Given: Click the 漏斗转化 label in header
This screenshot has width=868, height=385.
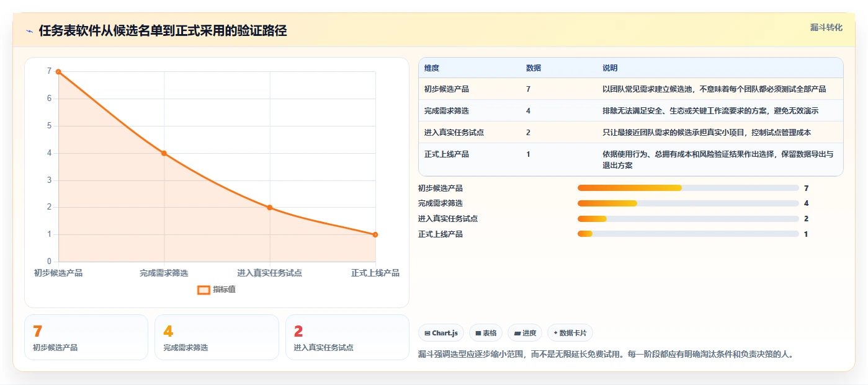Looking at the screenshot, I should click(x=826, y=27).
